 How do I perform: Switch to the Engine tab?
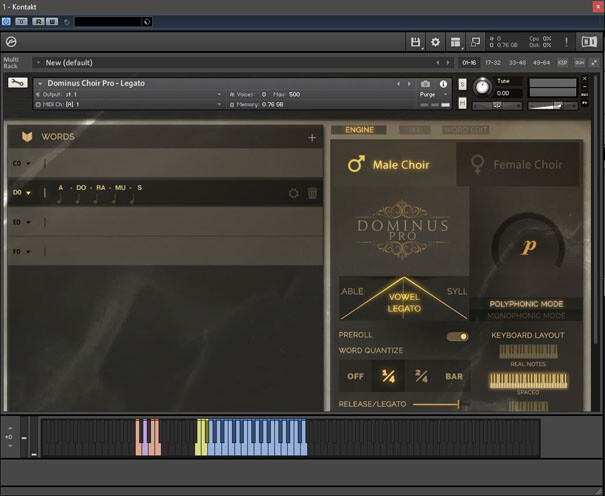coord(358,130)
